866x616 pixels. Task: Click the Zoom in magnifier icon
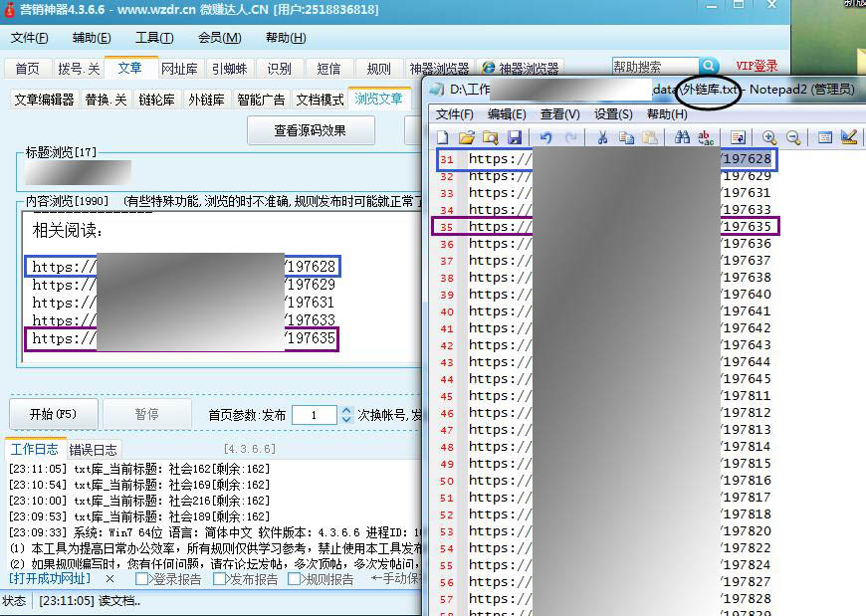(x=769, y=137)
